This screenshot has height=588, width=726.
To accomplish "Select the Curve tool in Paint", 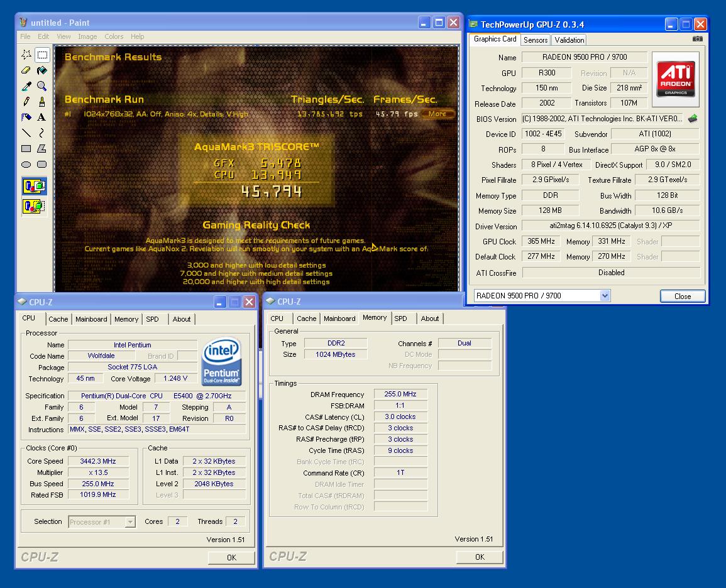I will (42, 133).
